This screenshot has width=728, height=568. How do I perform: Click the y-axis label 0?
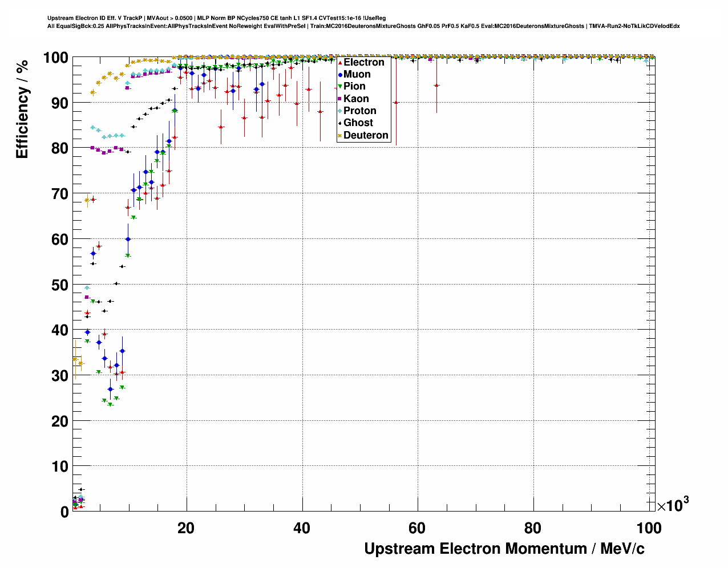coord(64,512)
